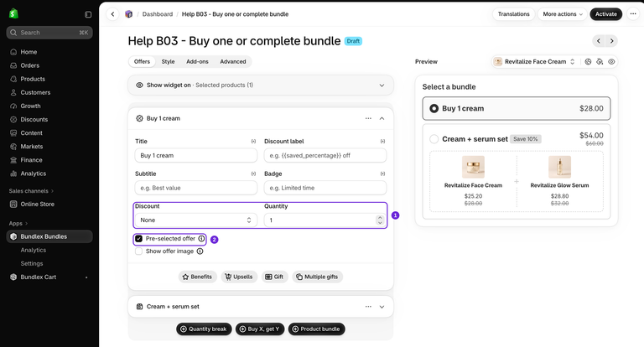Insert variable into Subtitle field
The height and width of the screenshot is (347, 644).
coord(253,173)
